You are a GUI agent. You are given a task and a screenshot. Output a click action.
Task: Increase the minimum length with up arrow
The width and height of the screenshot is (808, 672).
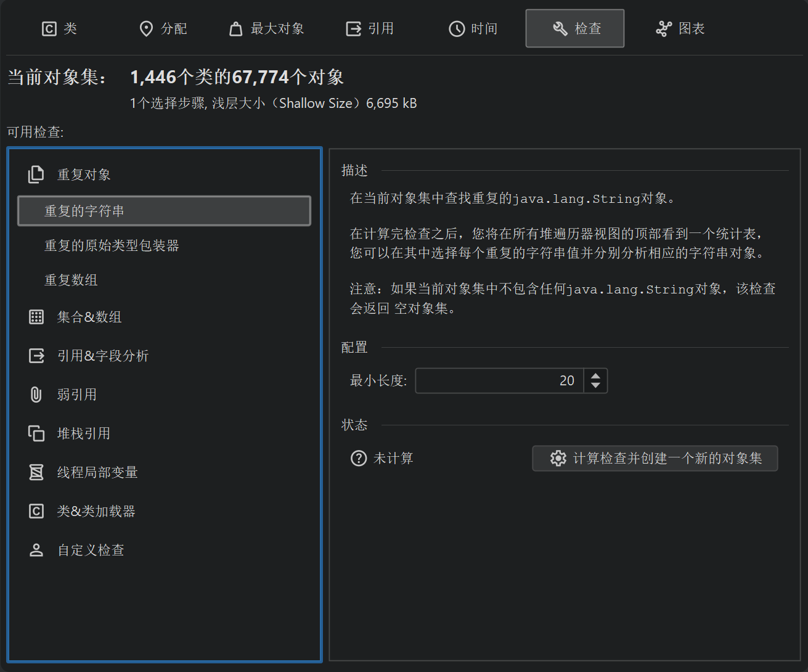[x=595, y=375]
